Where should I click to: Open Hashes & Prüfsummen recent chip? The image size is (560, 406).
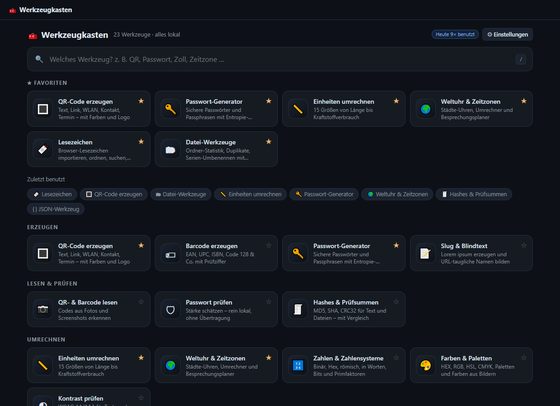tap(474, 194)
